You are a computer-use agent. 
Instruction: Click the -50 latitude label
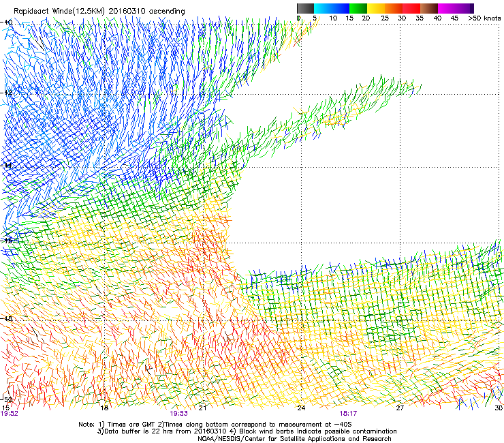(6, 399)
